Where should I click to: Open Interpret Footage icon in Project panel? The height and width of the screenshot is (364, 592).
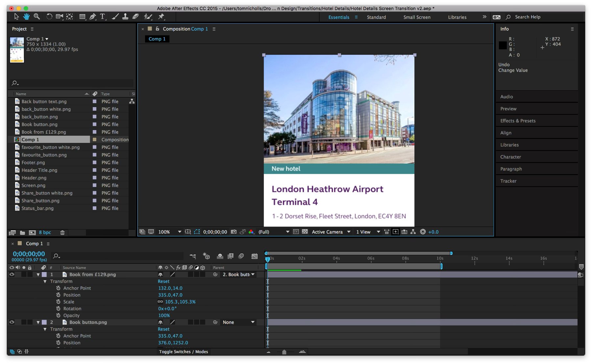click(x=12, y=233)
